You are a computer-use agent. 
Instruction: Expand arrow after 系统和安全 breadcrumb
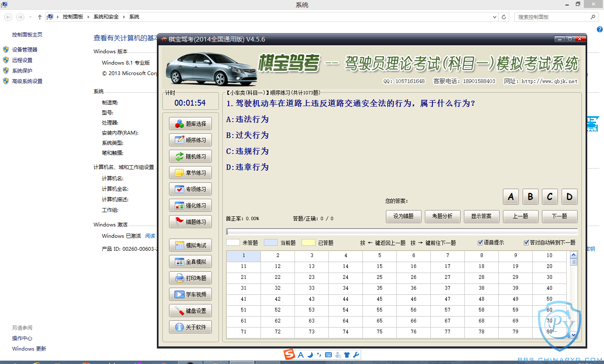pos(124,17)
